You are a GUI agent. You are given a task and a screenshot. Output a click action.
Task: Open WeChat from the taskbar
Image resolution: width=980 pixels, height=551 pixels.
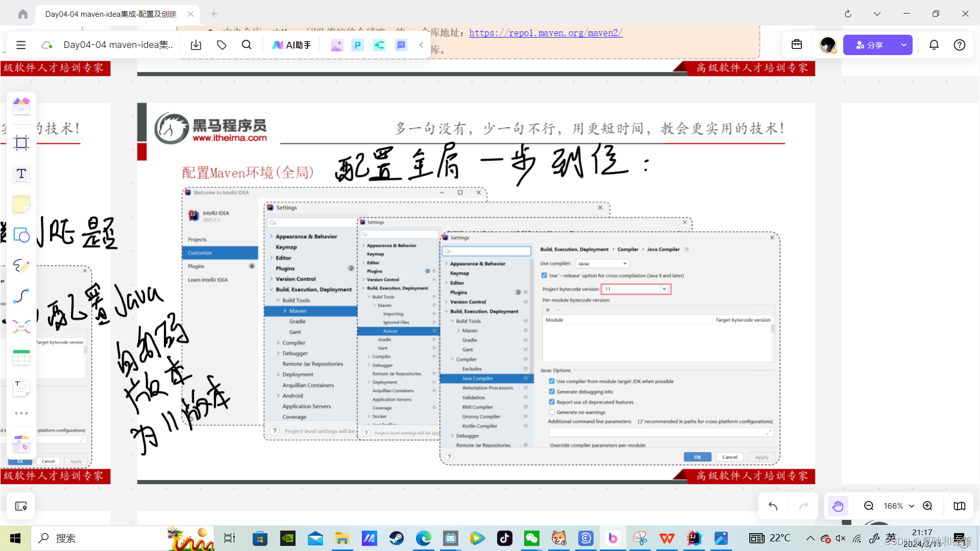(532, 538)
